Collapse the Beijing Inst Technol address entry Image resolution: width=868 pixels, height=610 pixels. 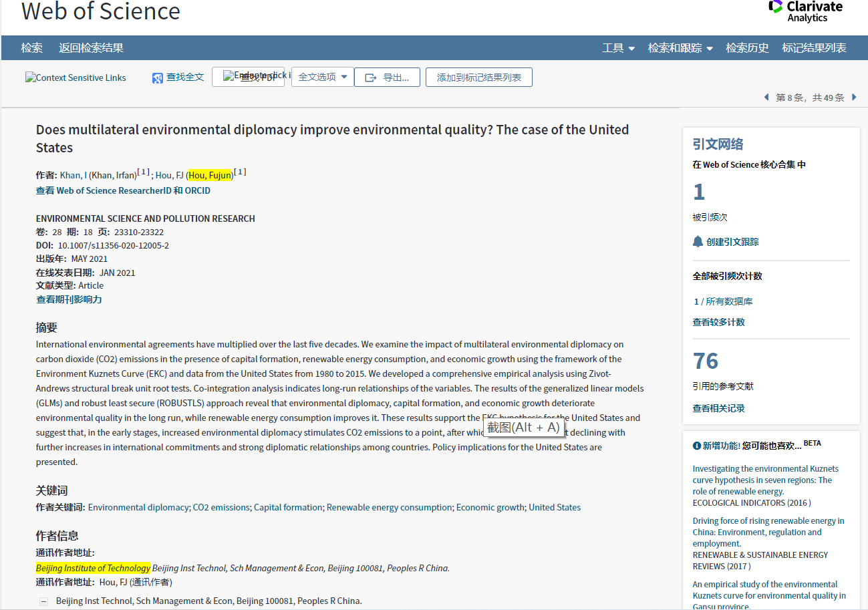click(44, 601)
